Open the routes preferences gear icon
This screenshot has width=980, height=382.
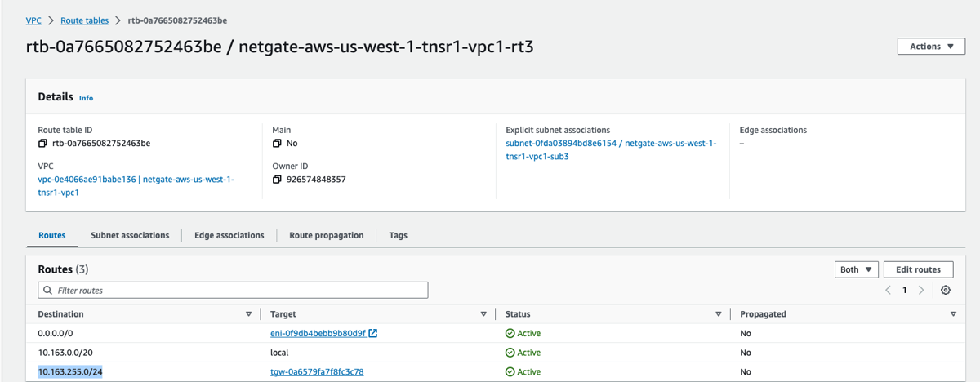click(946, 291)
